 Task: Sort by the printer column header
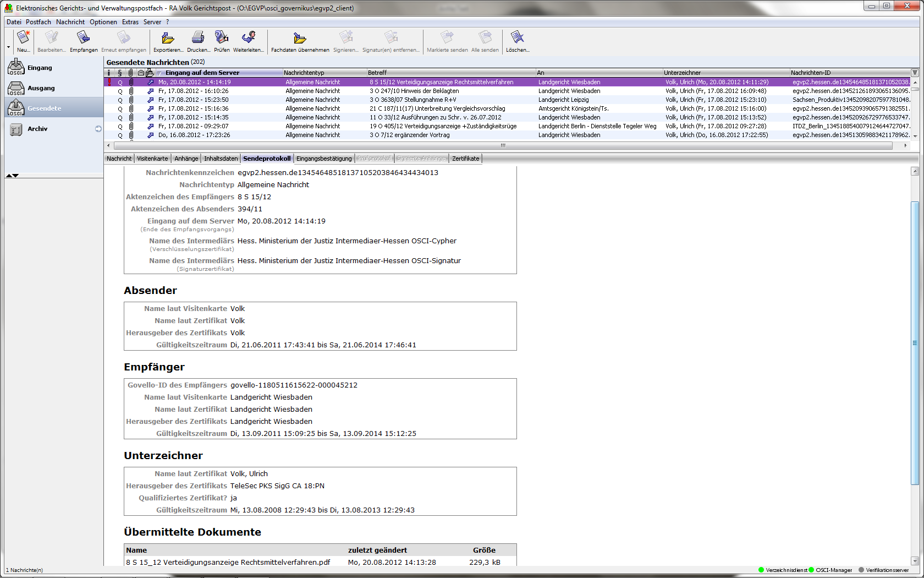(149, 73)
